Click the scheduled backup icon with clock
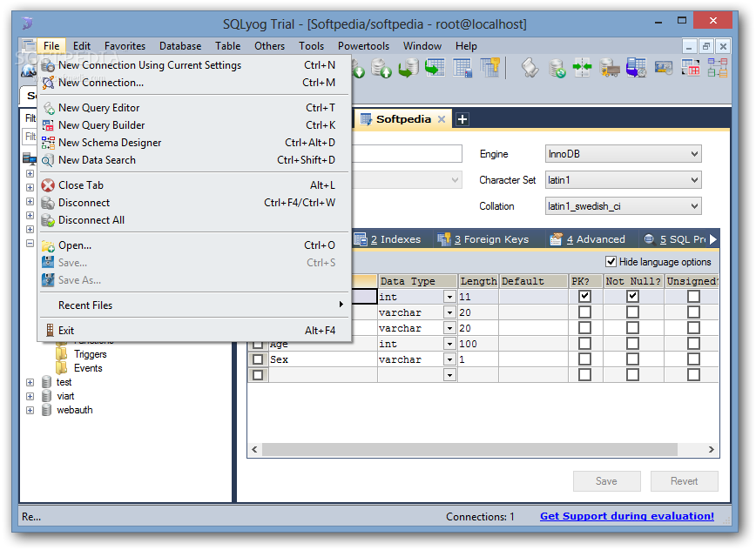Screen dimensions: 756x550 pos(637,68)
